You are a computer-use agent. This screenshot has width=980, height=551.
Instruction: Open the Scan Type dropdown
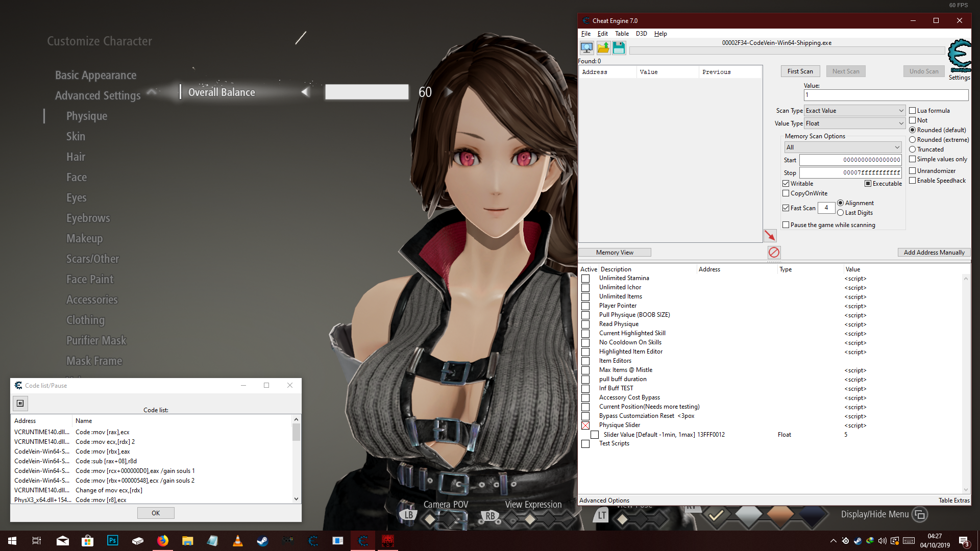(854, 111)
